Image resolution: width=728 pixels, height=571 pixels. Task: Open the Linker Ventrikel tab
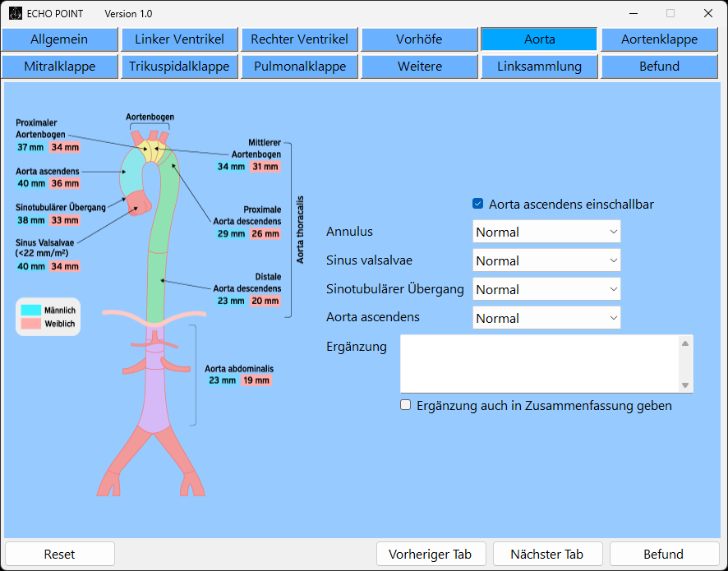[179, 39]
